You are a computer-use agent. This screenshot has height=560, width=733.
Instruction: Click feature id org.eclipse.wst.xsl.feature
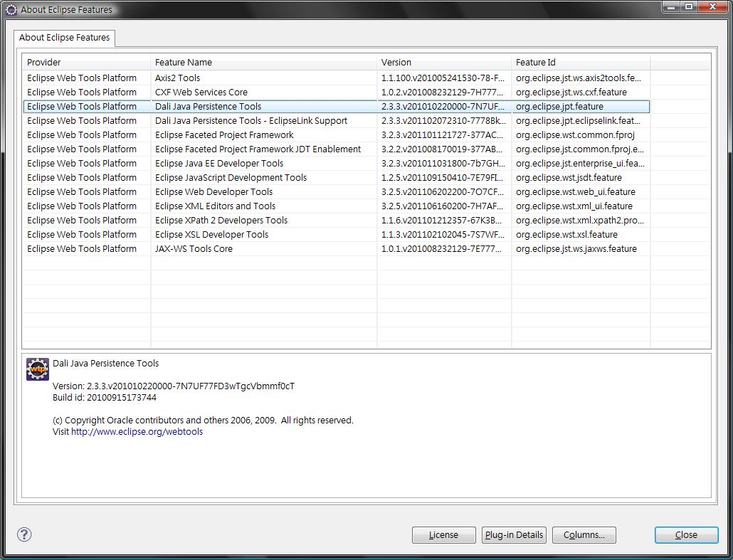[566, 235]
